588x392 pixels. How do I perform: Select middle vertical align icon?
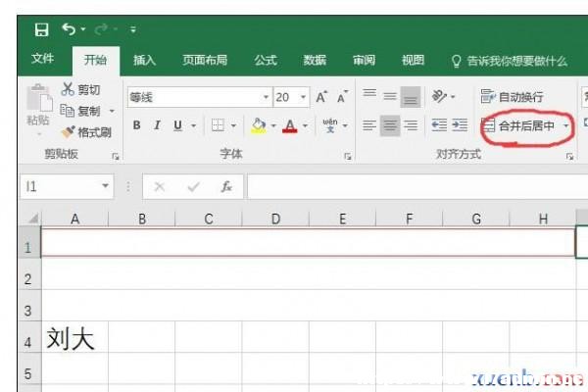390,97
